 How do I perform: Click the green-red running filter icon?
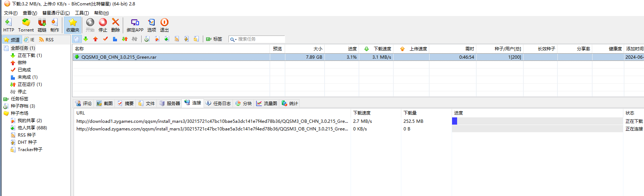coord(125,39)
